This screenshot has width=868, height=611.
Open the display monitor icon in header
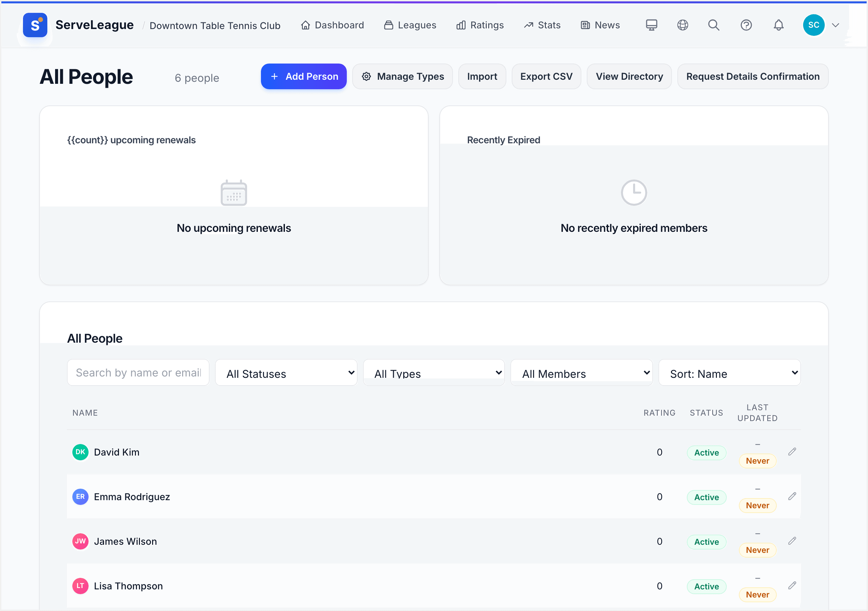click(651, 25)
